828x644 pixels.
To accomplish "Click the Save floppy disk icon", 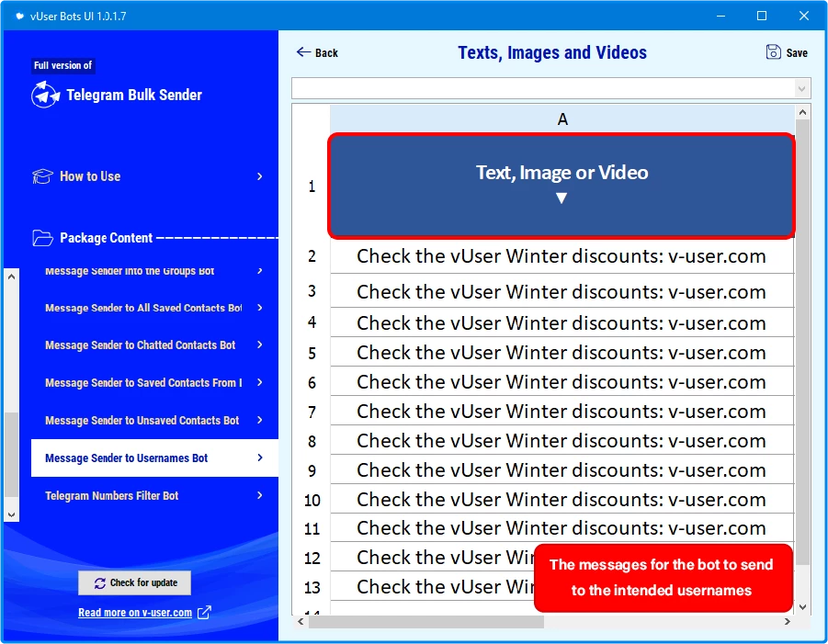I will click(773, 52).
